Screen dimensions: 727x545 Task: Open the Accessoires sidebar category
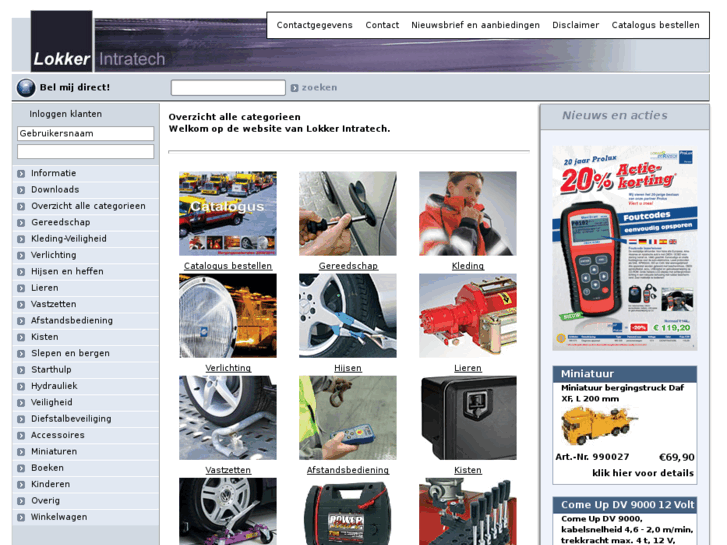click(x=58, y=435)
